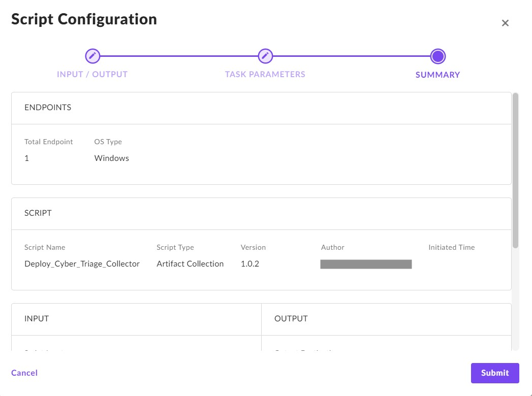Submit the script configuration
Image resolution: width=532 pixels, height=396 pixels.
(494, 373)
